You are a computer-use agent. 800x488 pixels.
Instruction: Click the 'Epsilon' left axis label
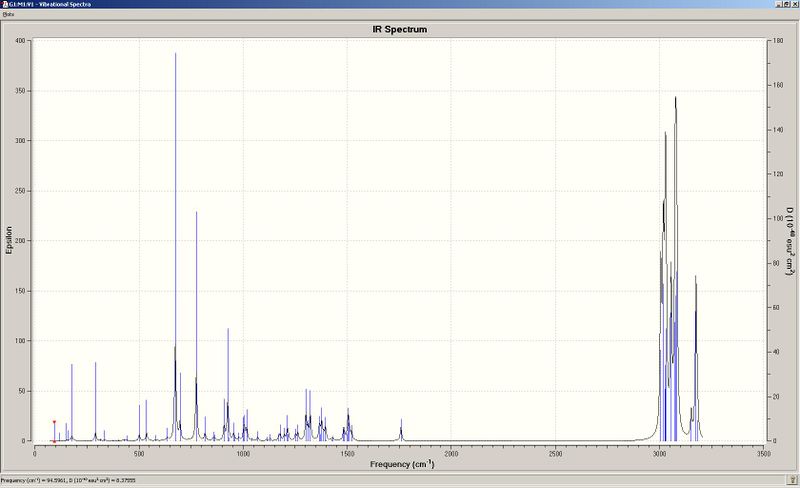[9, 240]
